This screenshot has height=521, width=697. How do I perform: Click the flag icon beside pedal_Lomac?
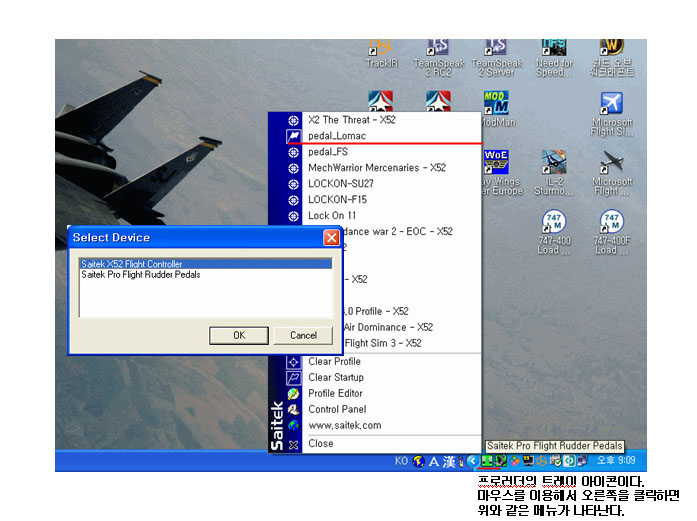(x=293, y=136)
